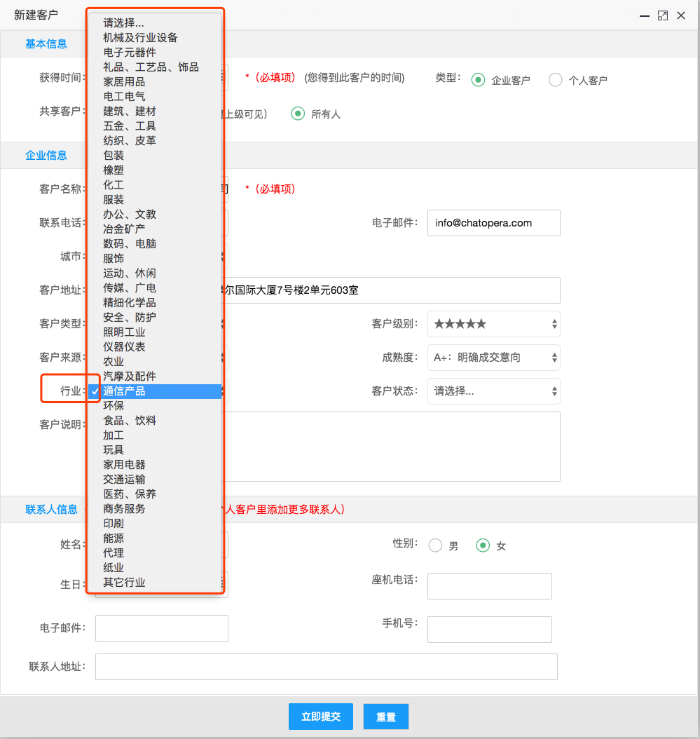Click the 重置 reset button
This screenshot has height=739, width=700.
click(x=385, y=717)
